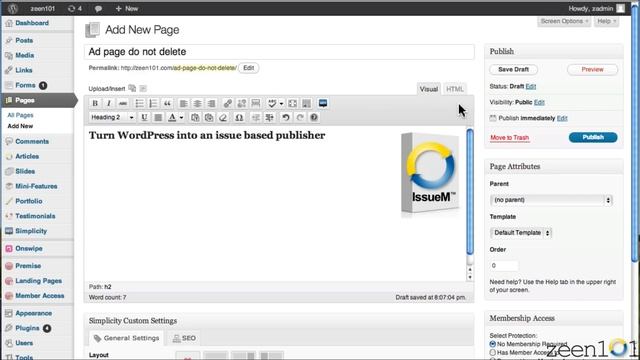Edit the permalink with the Edit button
This screenshot has height=360, width=640.
point(249,68)
